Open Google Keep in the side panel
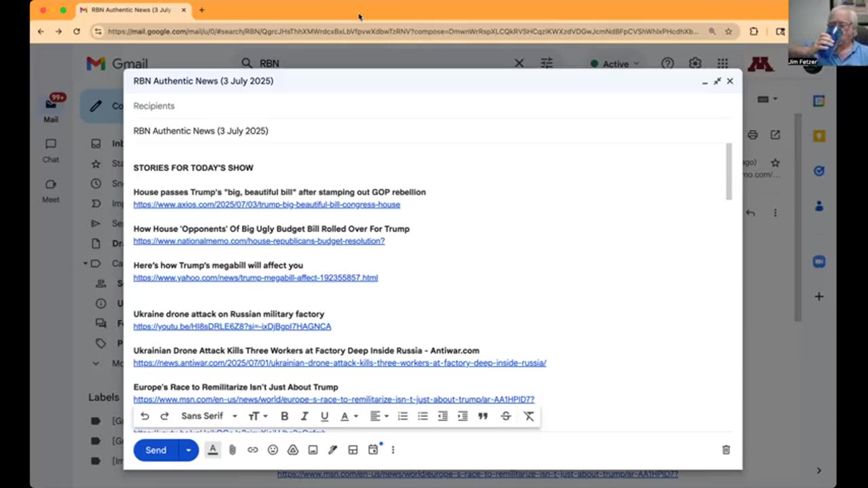 tap(819, 136)
